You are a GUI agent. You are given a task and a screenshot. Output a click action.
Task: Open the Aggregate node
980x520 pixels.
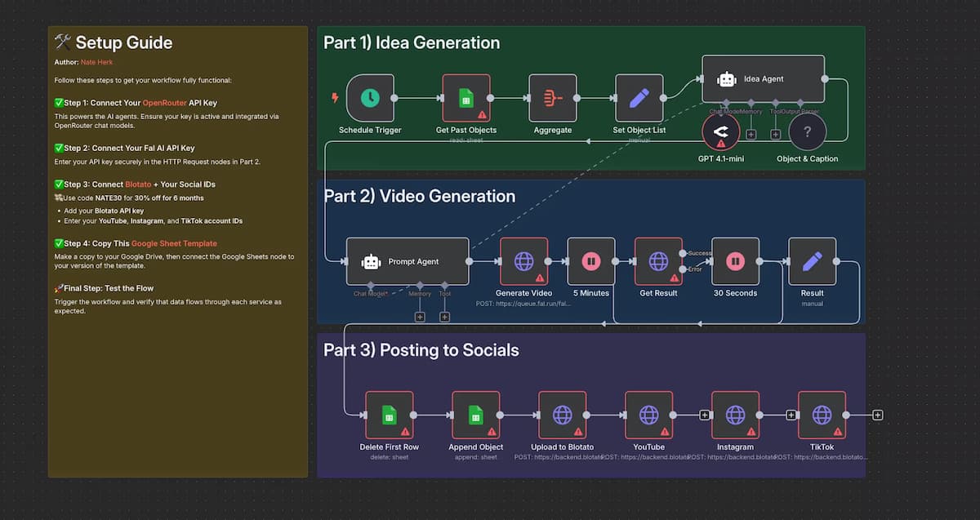[553, 96]
